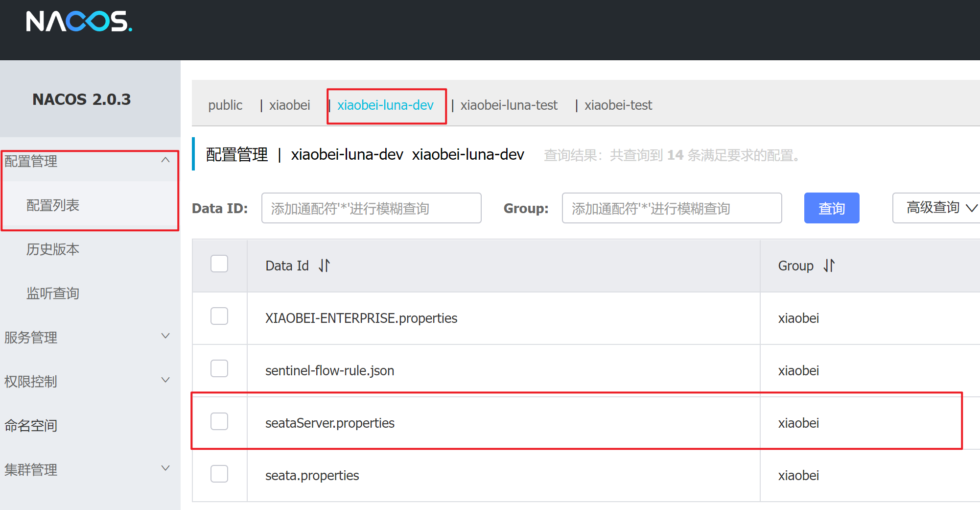Click the xiaobei group of seataServer.properties
This screenshot has height=510, width=980.
click(798, 423)
